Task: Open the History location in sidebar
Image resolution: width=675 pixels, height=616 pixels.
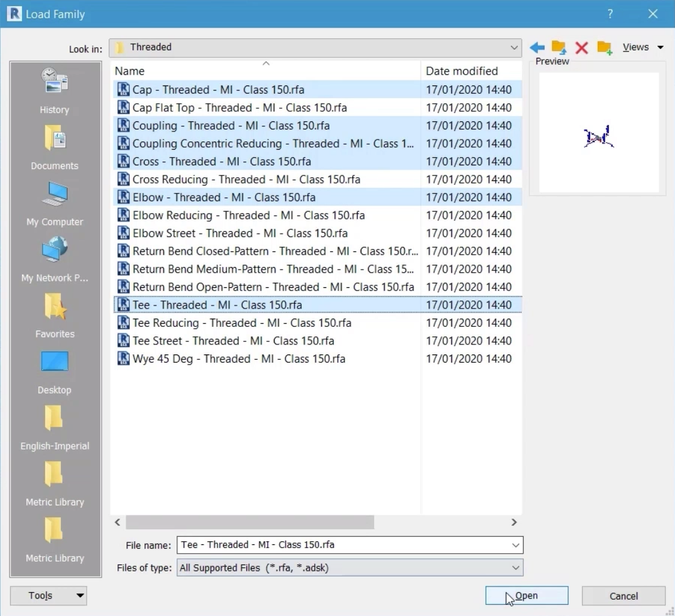Action: [x=55, y=91]
